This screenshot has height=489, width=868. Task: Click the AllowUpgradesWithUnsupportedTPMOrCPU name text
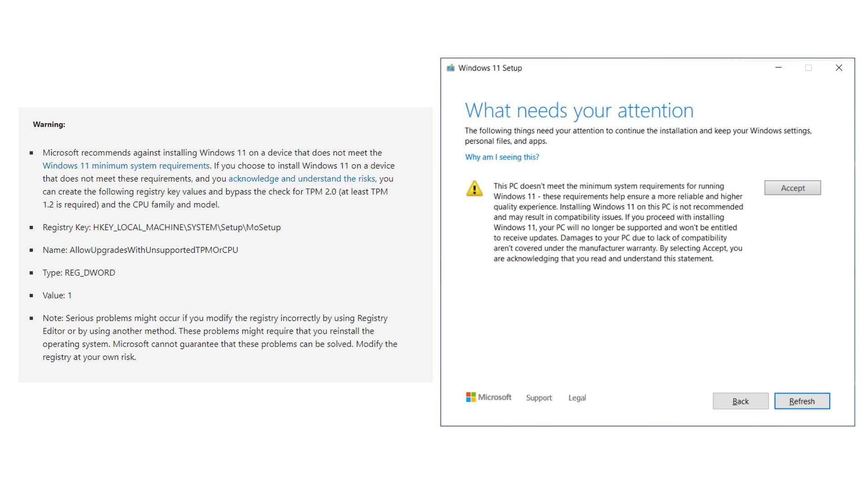click(153, 250)
